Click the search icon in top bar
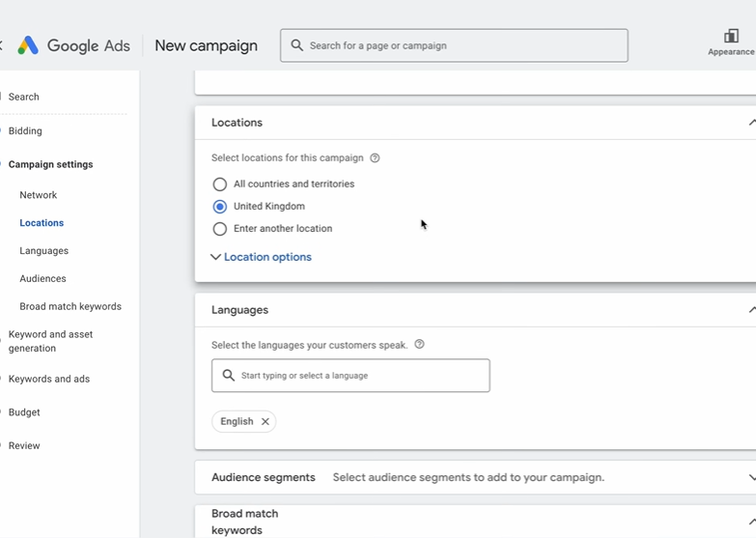Screen dimensions: 756x538 pos(296,45)
